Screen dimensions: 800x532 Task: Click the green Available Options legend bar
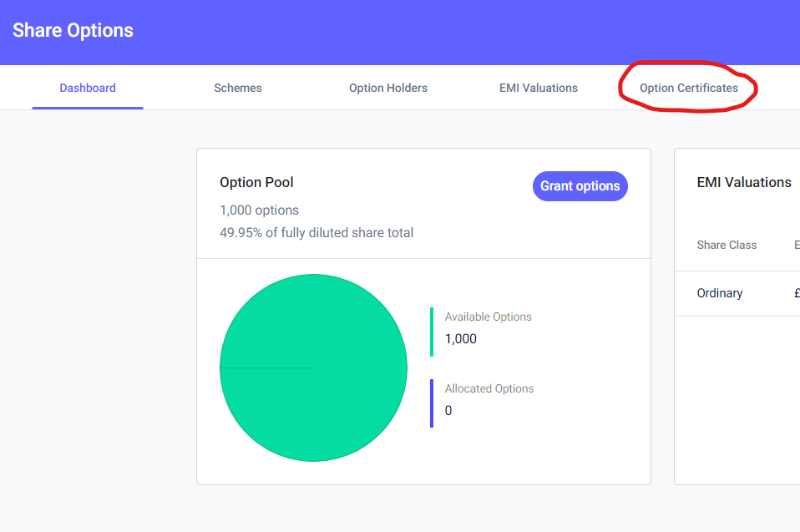432,332
